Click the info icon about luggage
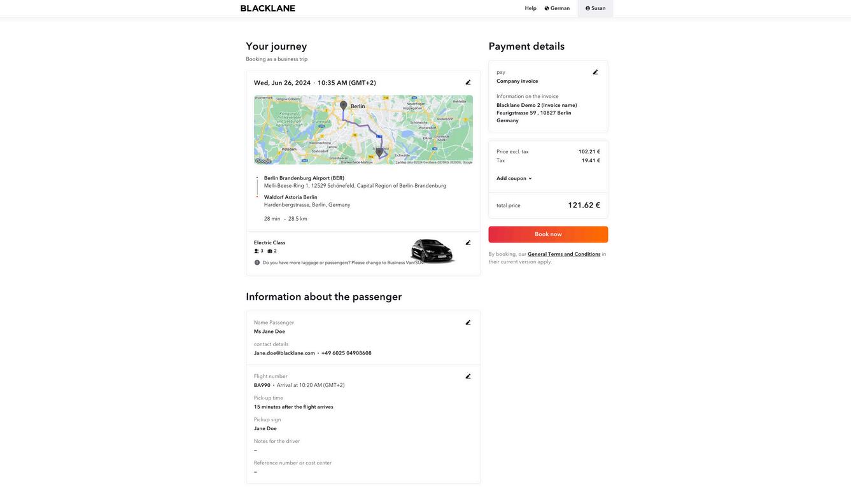 point(257,262)
